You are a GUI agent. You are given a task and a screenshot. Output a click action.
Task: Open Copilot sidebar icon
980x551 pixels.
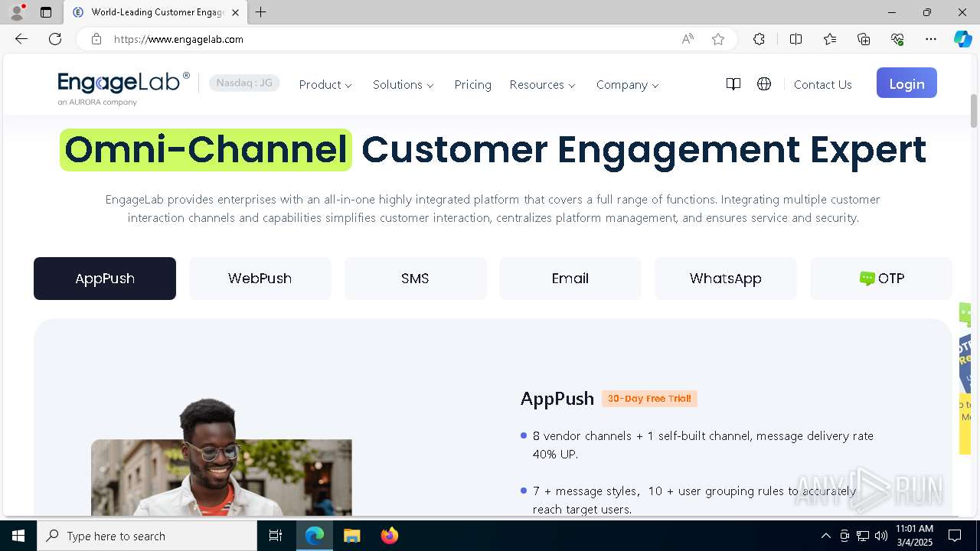coord(962,39)
